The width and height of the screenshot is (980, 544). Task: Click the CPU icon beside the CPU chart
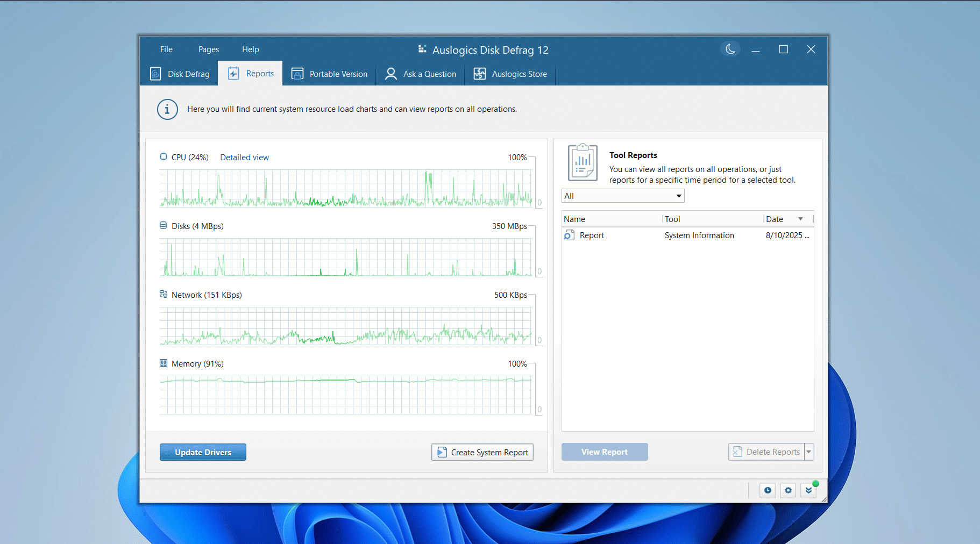tap(163, 157)
